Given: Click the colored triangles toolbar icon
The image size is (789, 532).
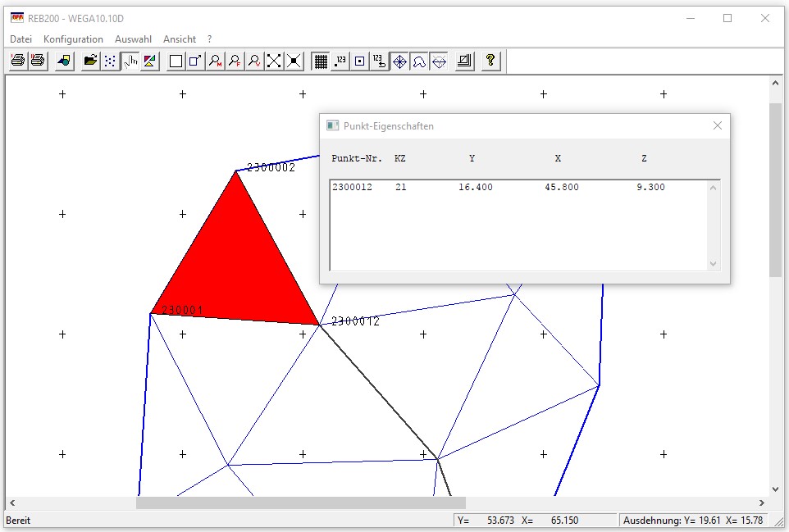Looking at the screenshot, I should click(150, 61).
